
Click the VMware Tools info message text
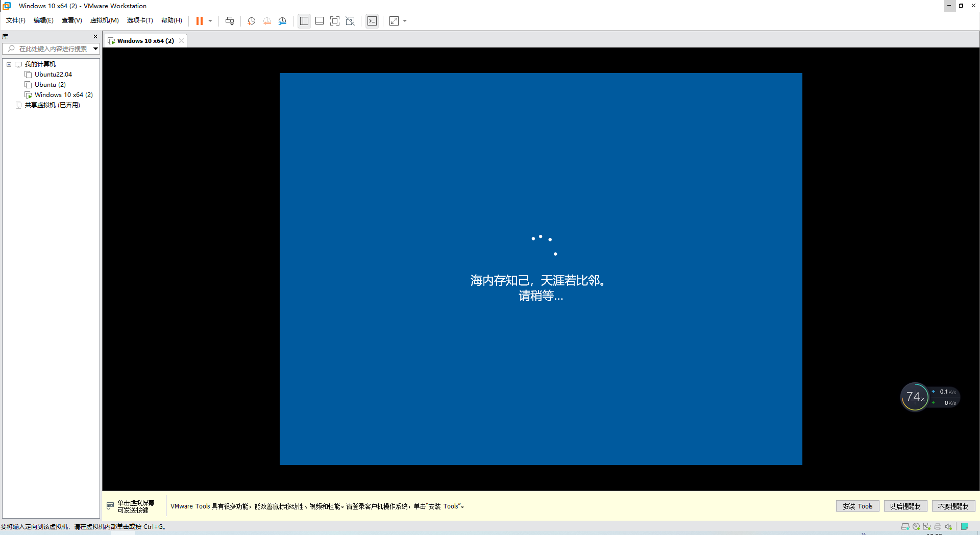pyautogui.click(x=317, y=506)
